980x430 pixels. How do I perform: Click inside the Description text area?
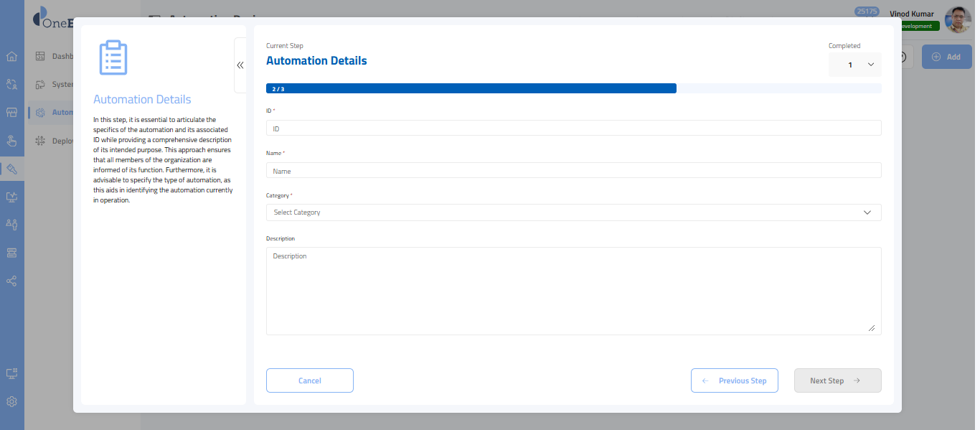point(573,291)
